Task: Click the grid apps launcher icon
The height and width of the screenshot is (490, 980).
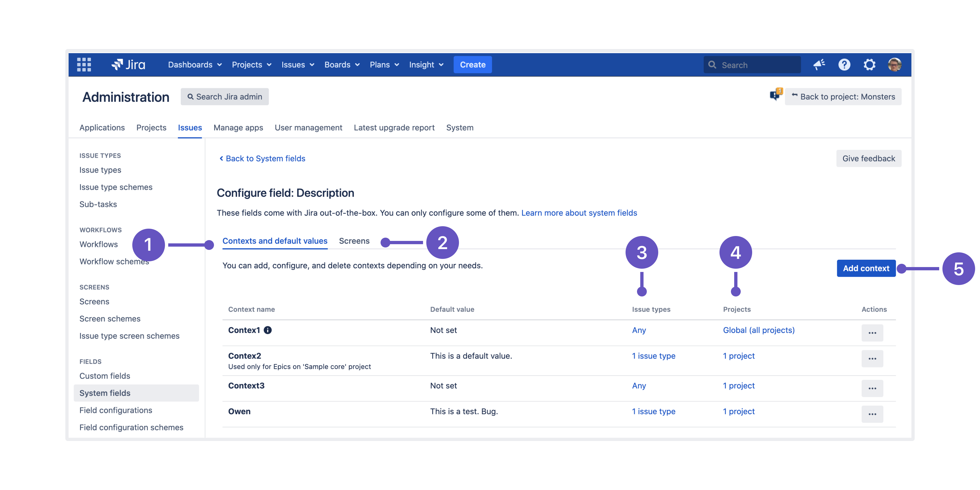Action: tap(84, 64)
